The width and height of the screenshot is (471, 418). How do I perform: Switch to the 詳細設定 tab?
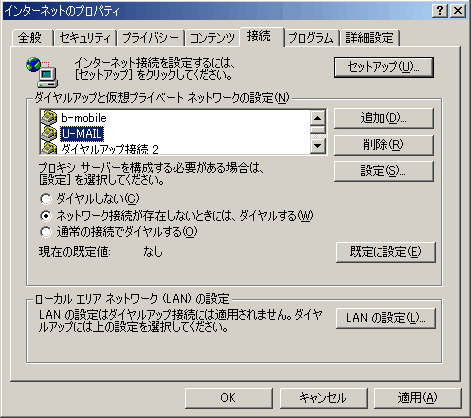click(x=370, y=37)
